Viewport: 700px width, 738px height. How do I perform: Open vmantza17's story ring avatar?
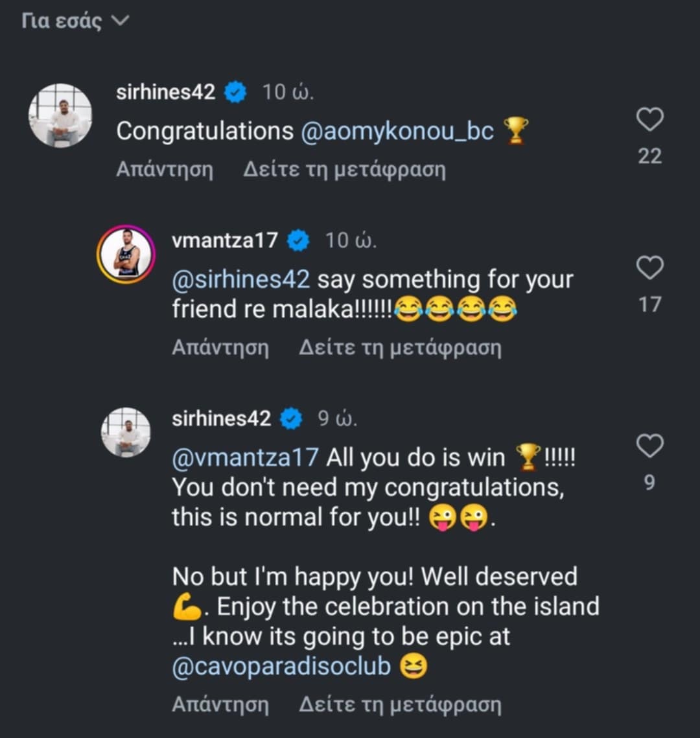(126, 253)
